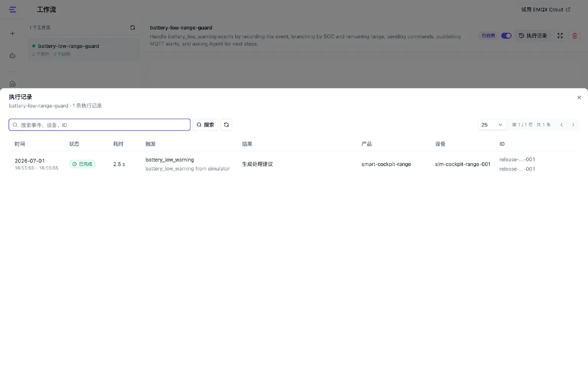This screenshot has height=368, width=588.
Task: Click the 1 个工作流 count label
Action: [40, 28]
